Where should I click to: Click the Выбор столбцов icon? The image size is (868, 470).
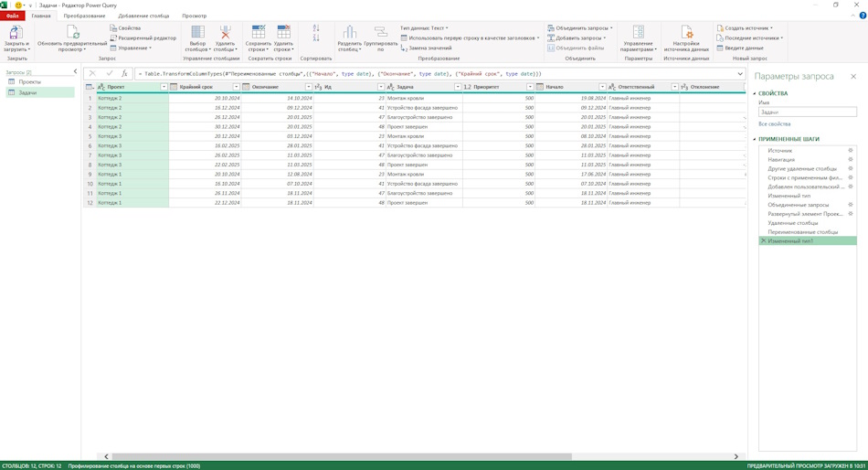click(x=197, y=32)
